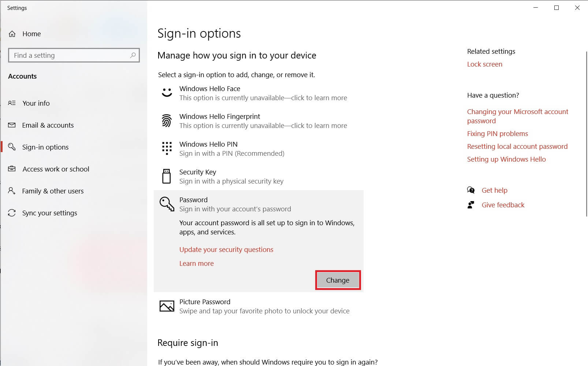588x366 pixels.
Task: Collapse the Password option header
Action: coord(258,204)
